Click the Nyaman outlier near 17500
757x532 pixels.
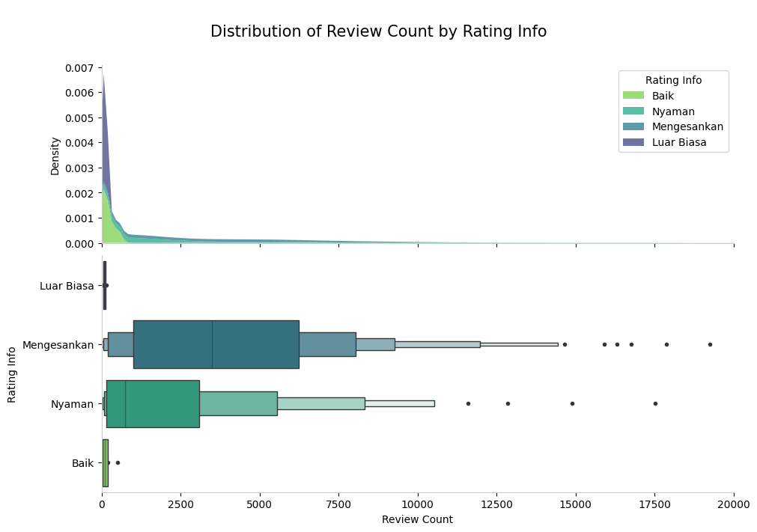click(655, 403)
